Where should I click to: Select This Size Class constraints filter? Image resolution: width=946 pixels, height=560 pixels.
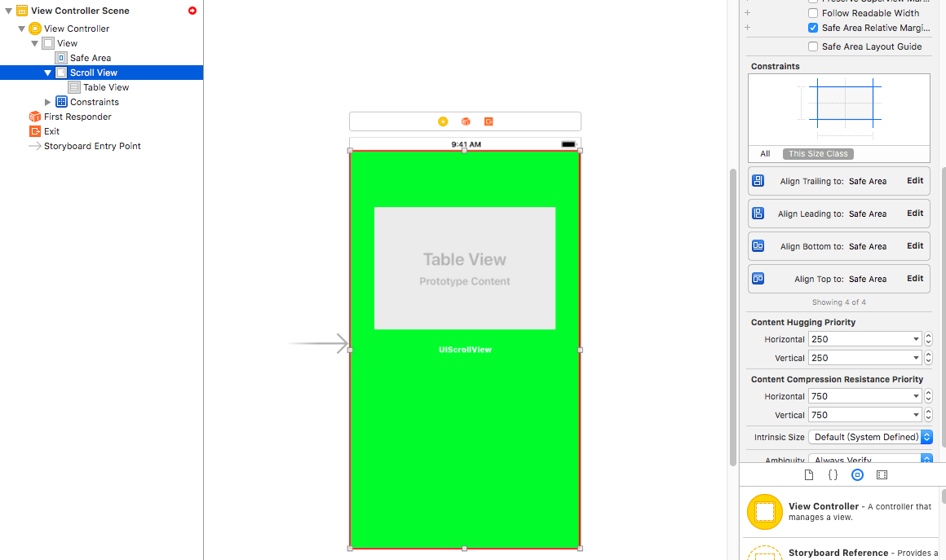click(x=818, y=153)
